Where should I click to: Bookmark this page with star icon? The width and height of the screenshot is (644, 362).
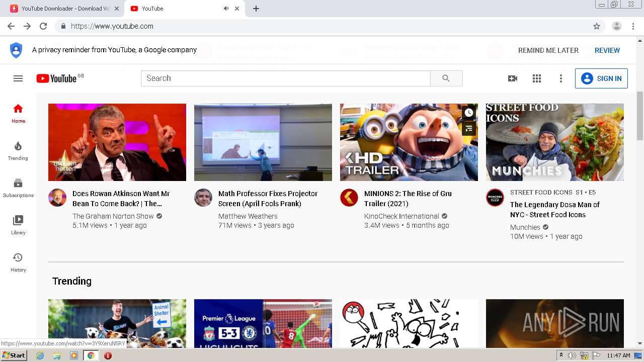(x=597, y=26)
